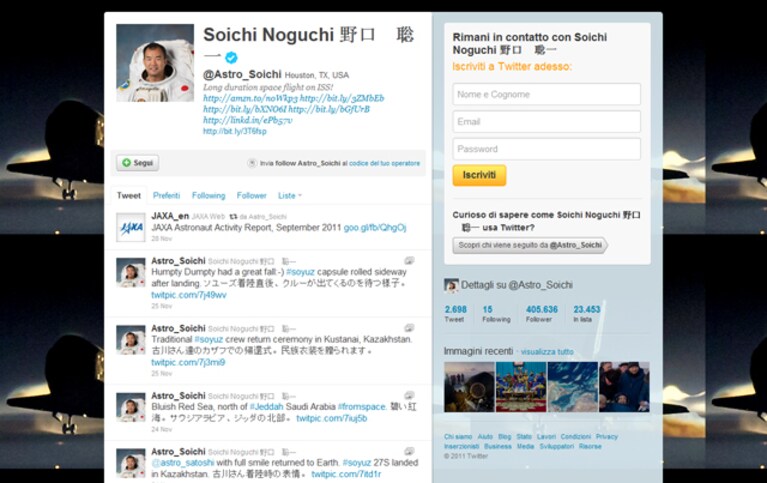
Task: Click the media icon on the @astro_satoshi tweet
Action: [x=409, y=451]
